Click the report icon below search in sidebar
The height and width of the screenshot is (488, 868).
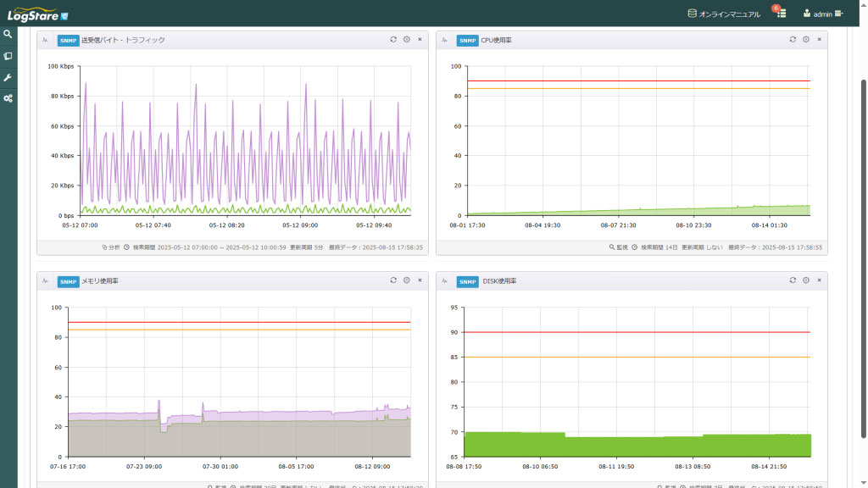coord(8,56)
